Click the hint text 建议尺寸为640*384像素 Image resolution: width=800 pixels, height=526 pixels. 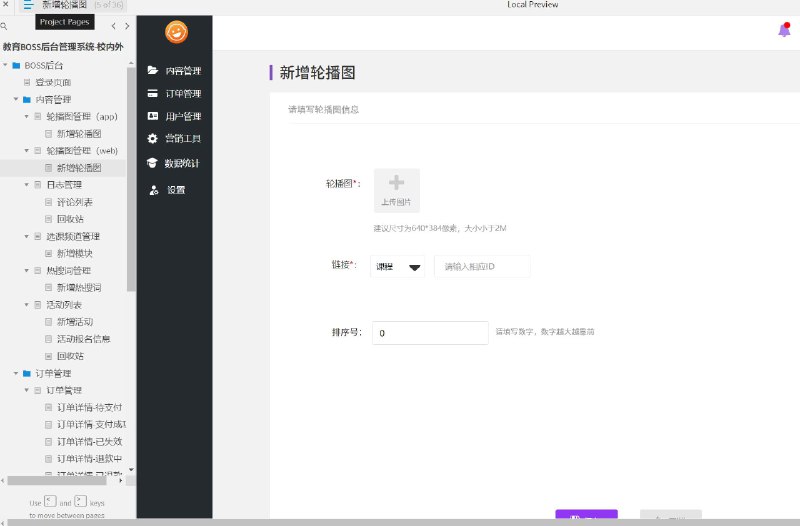[440, 228]
